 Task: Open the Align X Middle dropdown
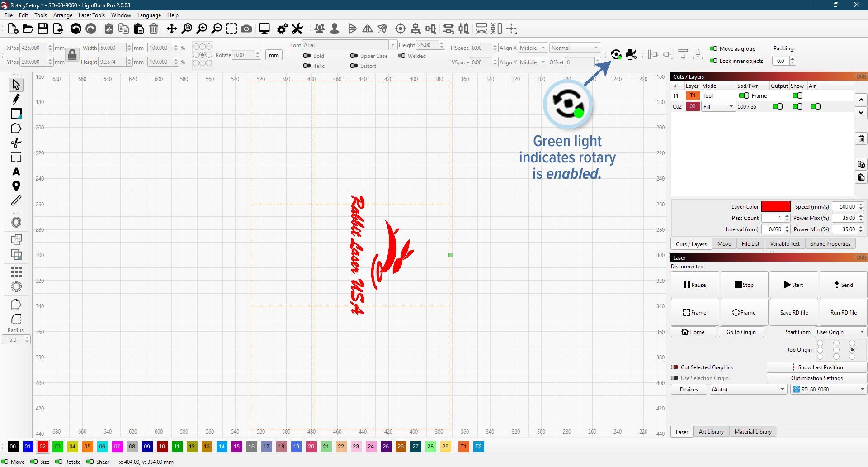pyautogui.click(x=532, y=48)
